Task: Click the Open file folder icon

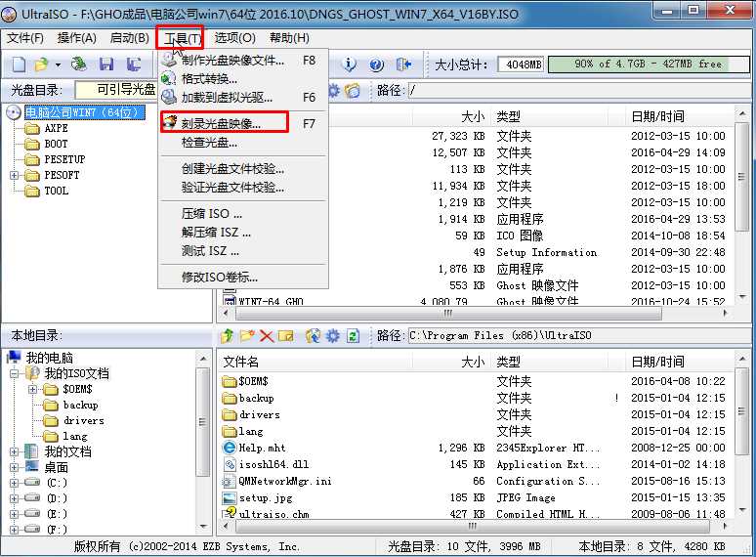Action: (x=41, y=64)
